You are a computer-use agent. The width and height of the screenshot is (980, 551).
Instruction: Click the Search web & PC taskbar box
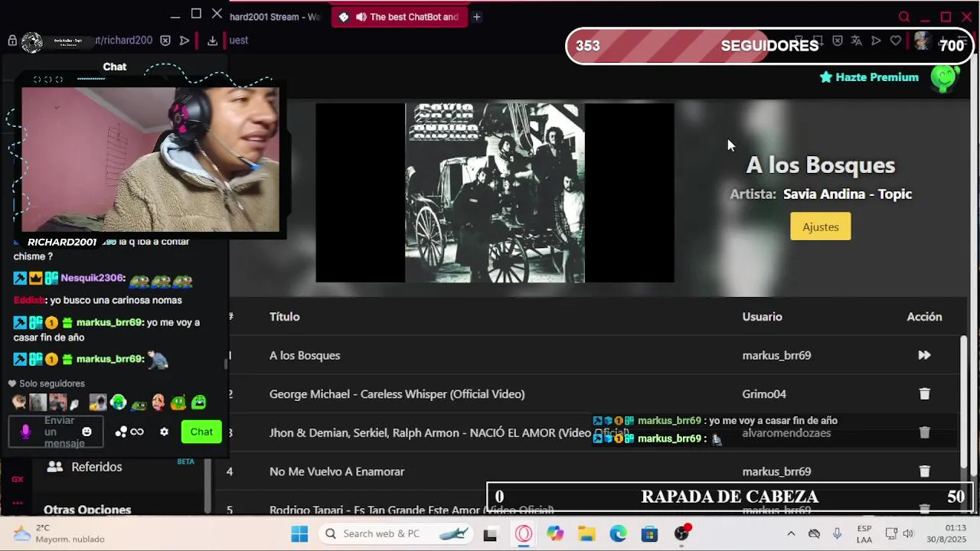click(395, 533)
